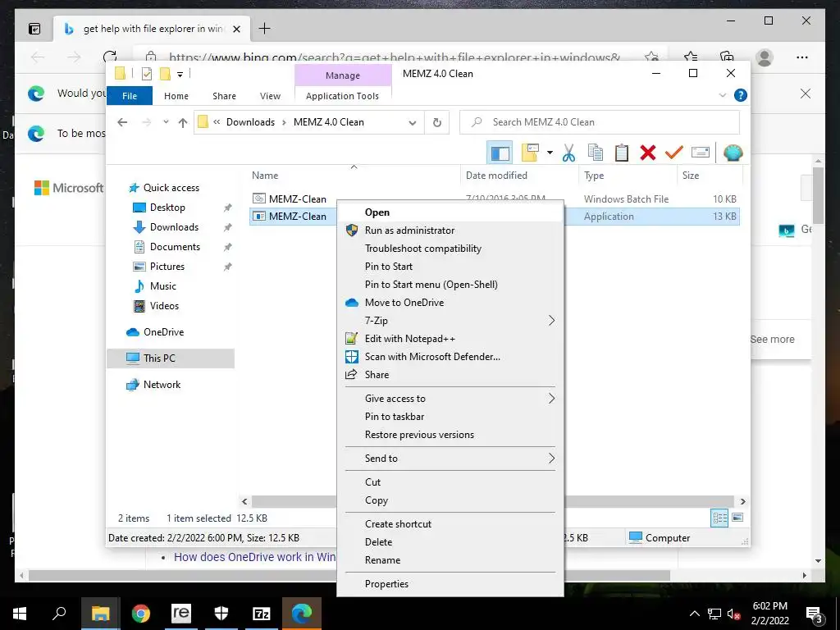Open Windows Security shield in taskbar
The image size is (840, 630).
[221, 614]
